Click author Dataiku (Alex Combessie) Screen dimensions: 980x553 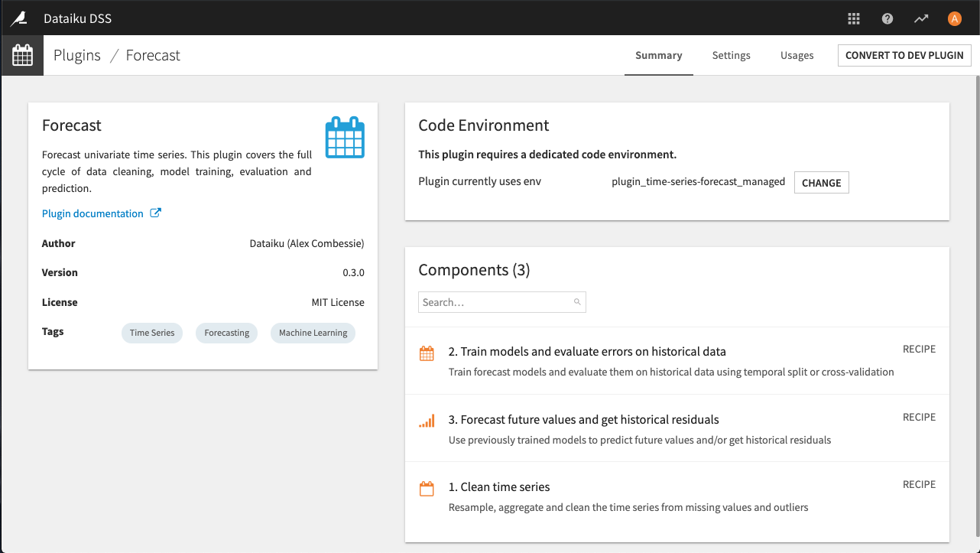(307, 243)
